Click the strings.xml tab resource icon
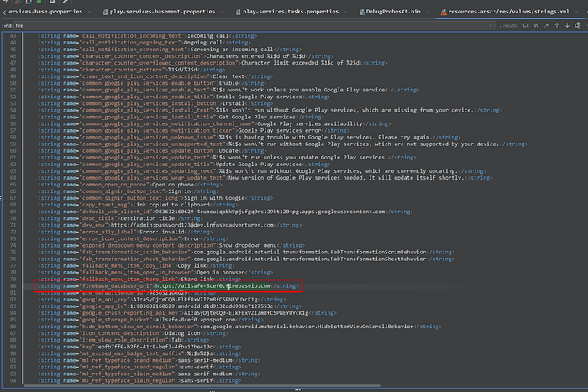The height and width of the screenshot is (392, 588). pyautogui.click(x=444, y=12)
